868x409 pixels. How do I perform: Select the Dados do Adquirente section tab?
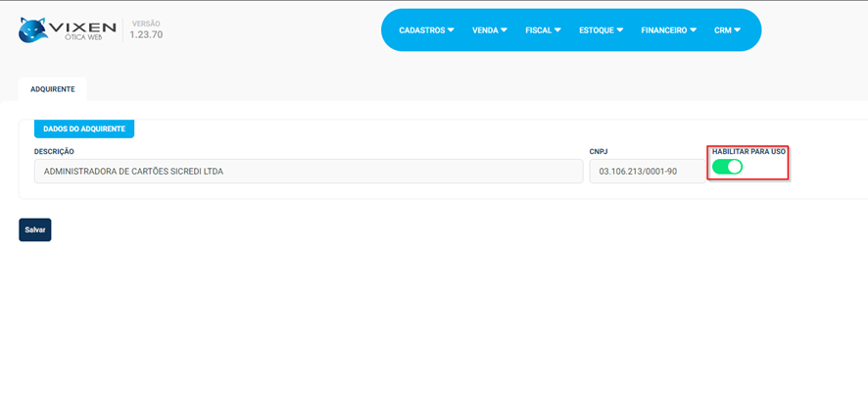[84, 128]
